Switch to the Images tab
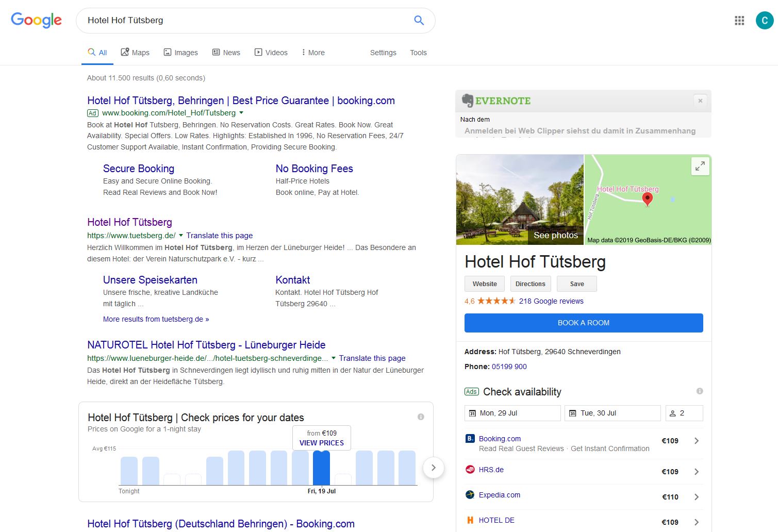 [x=180, y=52]
